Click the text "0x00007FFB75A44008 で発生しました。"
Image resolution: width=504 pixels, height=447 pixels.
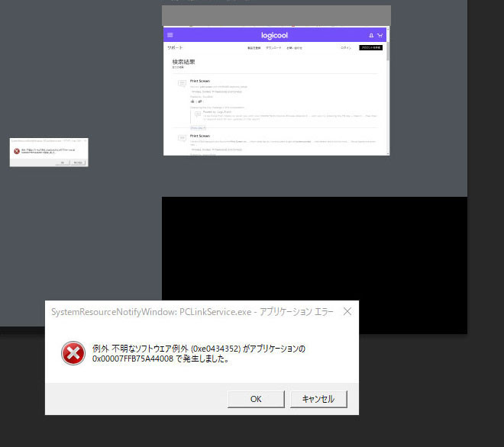(161, 359)
